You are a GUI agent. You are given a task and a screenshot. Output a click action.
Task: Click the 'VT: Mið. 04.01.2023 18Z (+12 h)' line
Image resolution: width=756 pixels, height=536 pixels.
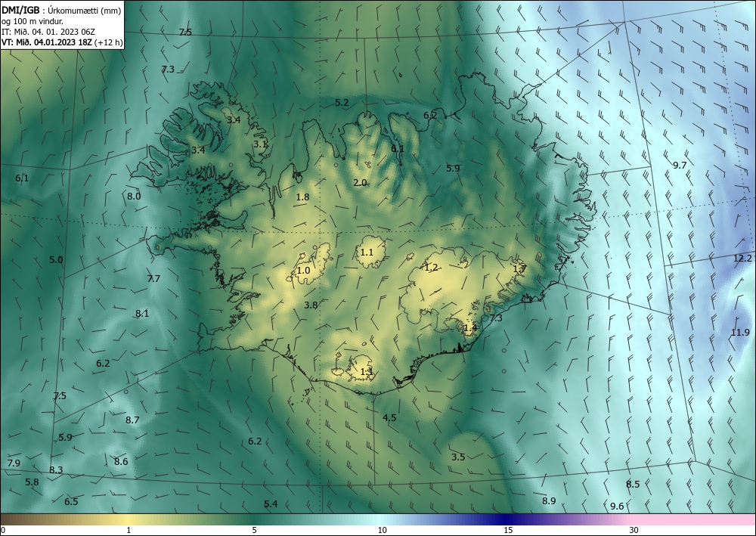pyautogui.click(x=62, y=42)
